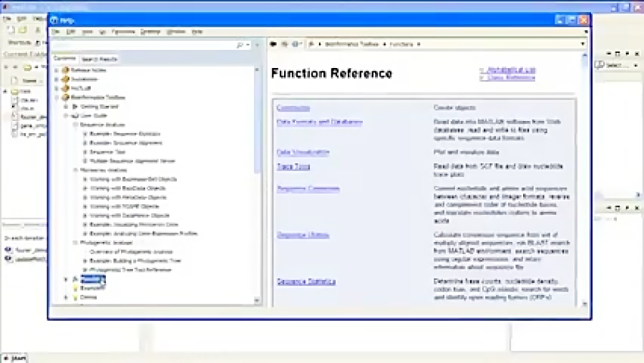This screenshot has height=363, width=644.
Task: Switch to the Contents tab
Action: [65, 59]
